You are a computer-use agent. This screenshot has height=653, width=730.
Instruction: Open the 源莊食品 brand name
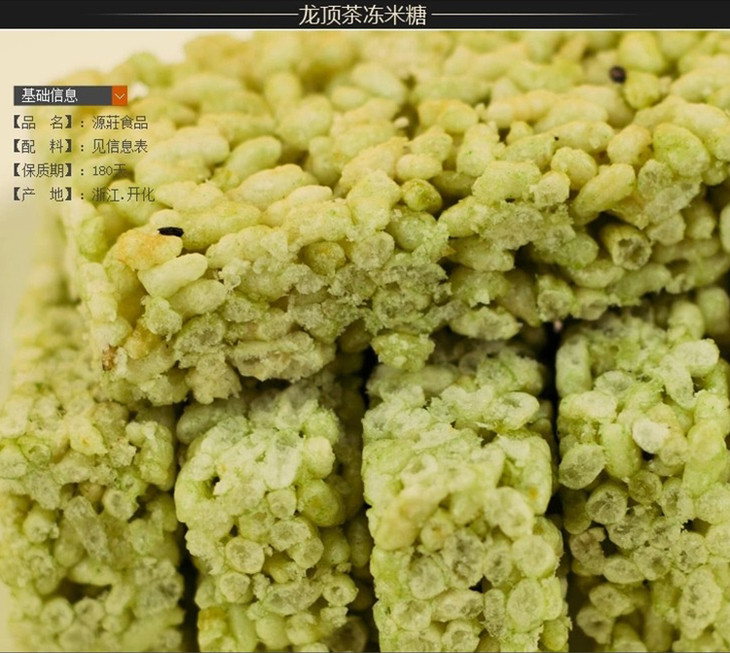(x=119, y=123)
